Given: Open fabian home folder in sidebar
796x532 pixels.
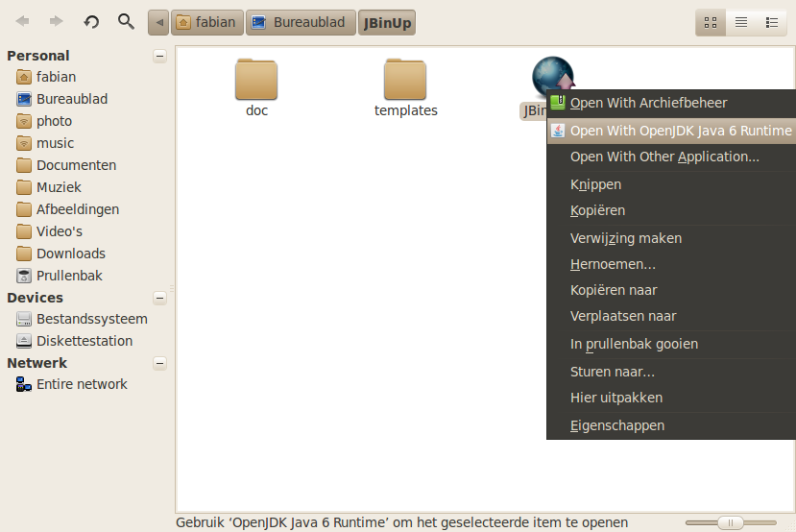Looking at the screenshot, I should pyautogui.click(x=46, y=77).
